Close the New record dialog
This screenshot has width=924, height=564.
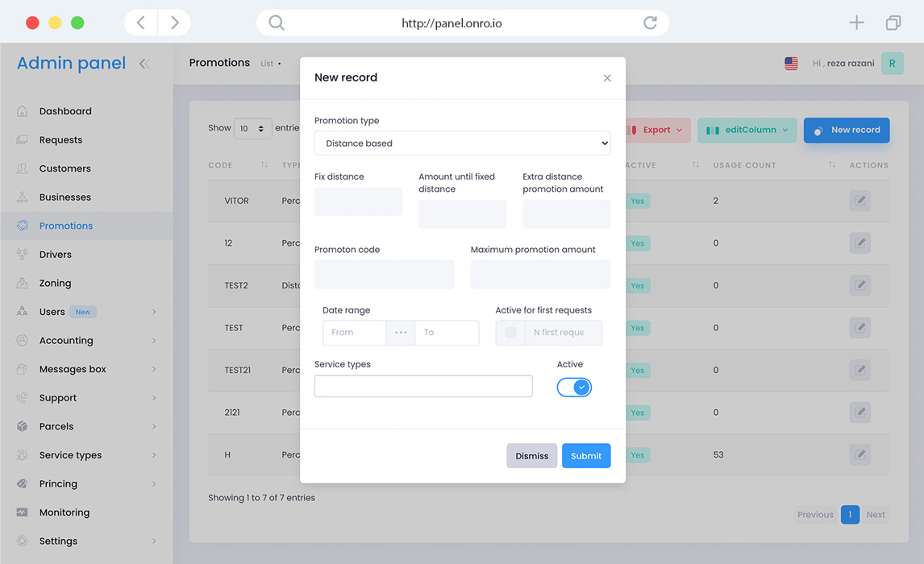607,78
